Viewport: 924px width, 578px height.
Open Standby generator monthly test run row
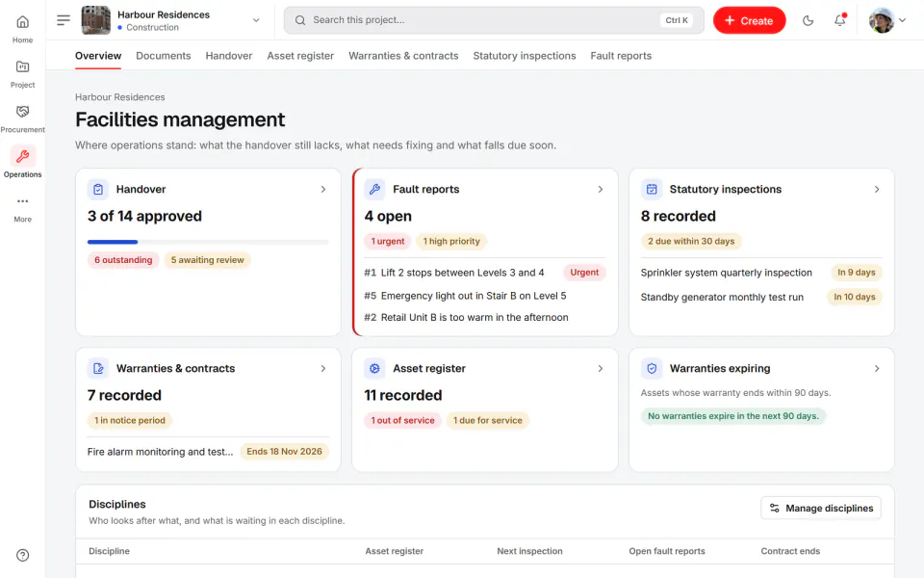click(x=761, y=298)
